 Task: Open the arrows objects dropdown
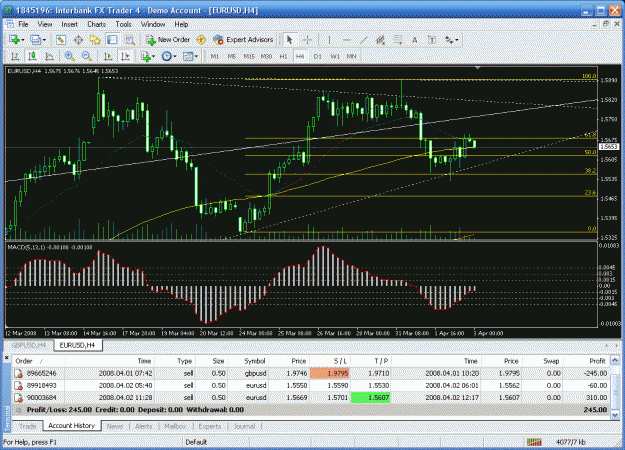point(452,40)
